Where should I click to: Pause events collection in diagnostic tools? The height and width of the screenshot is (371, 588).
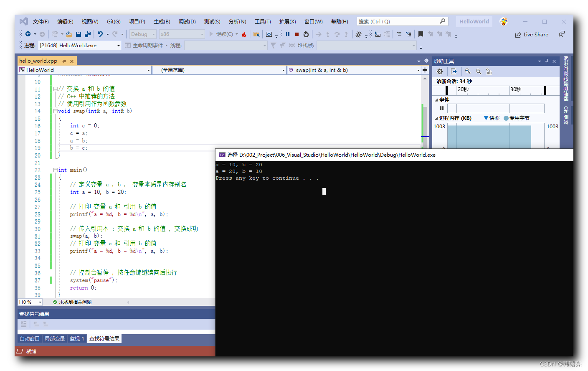tap(442, 108)
